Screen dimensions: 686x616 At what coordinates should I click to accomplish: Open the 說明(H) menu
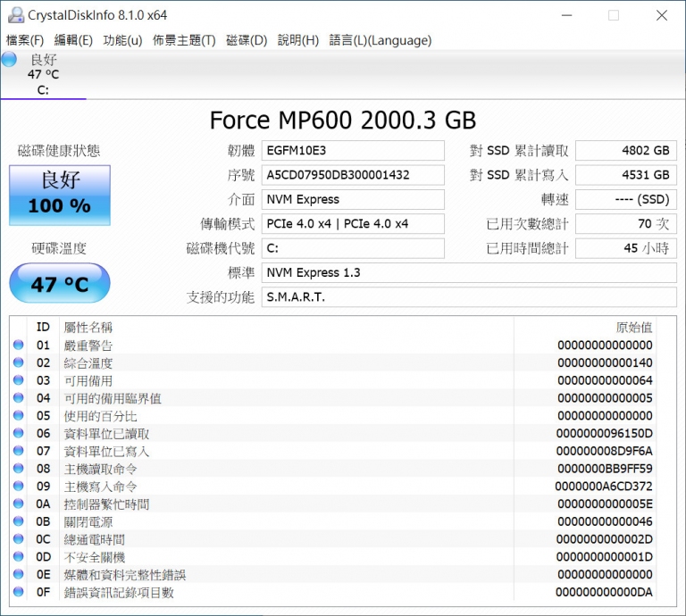298,40
